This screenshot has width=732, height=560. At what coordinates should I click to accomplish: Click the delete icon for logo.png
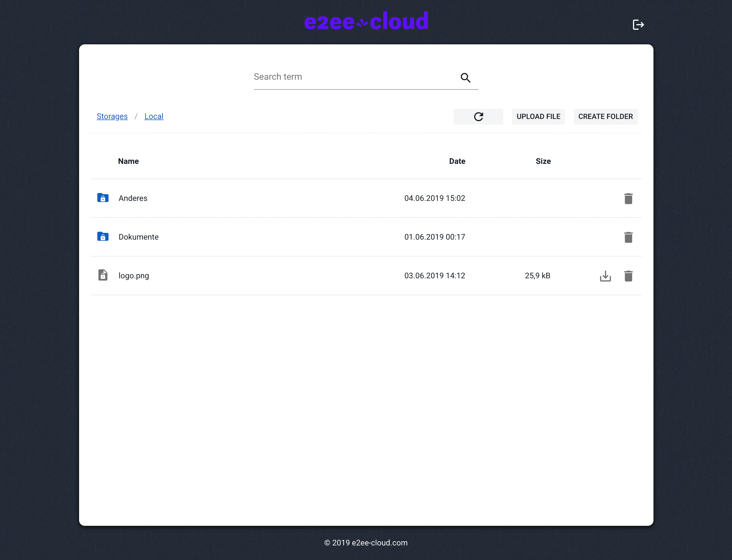click(x=628, y=275)
